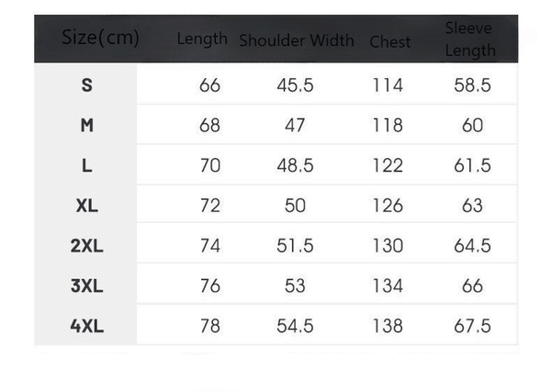The height and width of the screenshot is (392, 551).
Task: Click shoulder width value 53 for 3XL
Action: pos(295,286)
